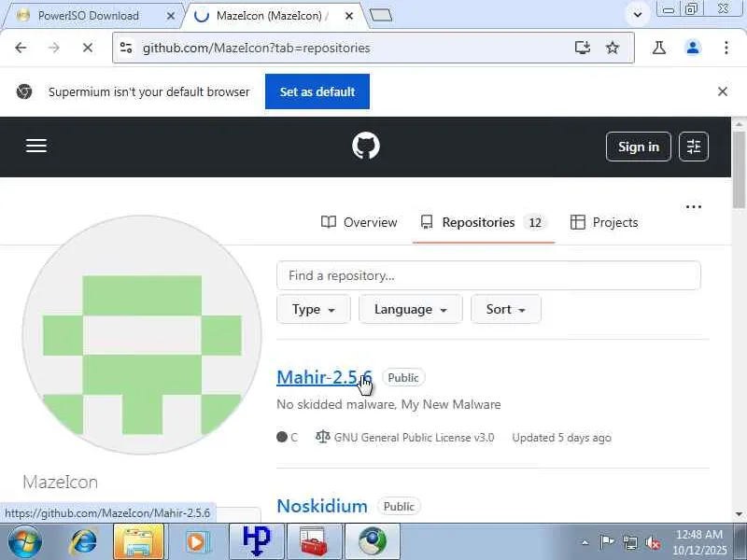Open a new tab
The width and height of the screenshot is (747, 560).
(381, 16)
